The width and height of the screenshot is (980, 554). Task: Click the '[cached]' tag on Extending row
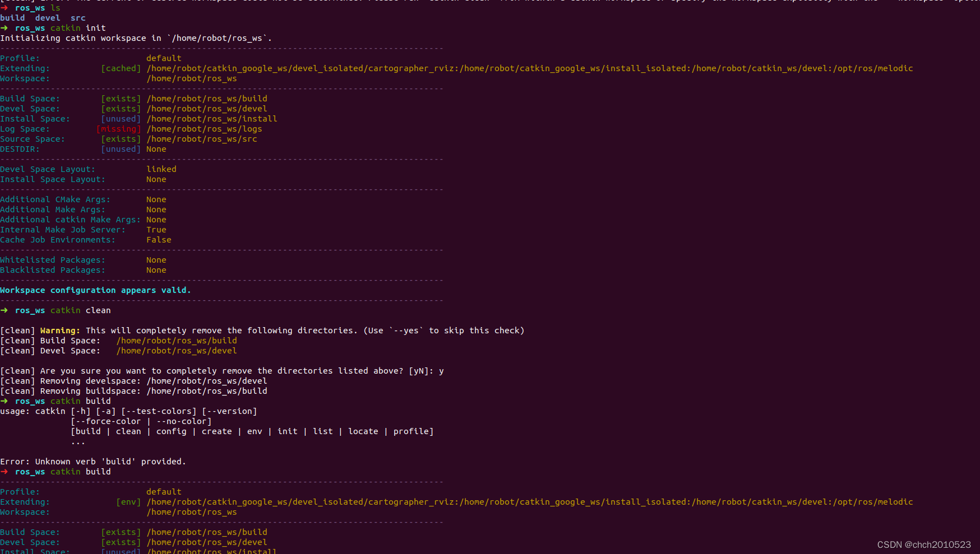click(x=121, y=68)
